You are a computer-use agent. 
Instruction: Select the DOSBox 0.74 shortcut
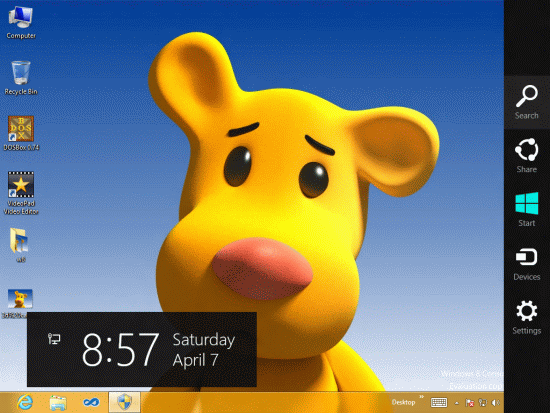[x=21, y=133]
